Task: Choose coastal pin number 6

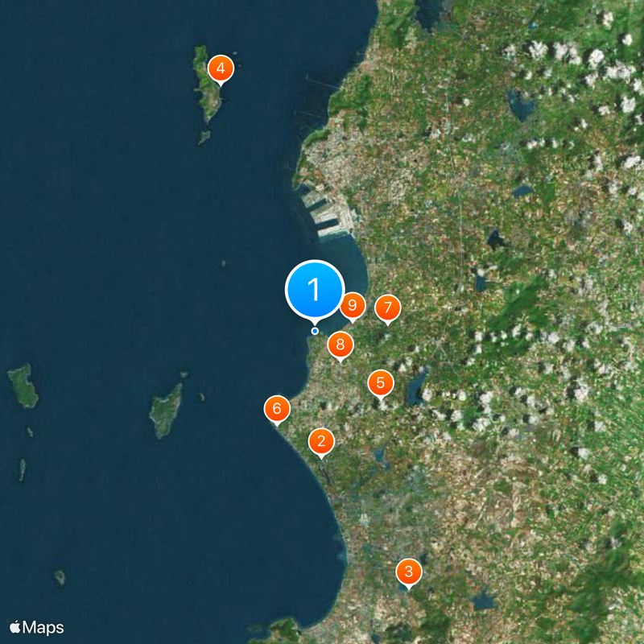Action: pyautogui.click(x=277, y=409)
